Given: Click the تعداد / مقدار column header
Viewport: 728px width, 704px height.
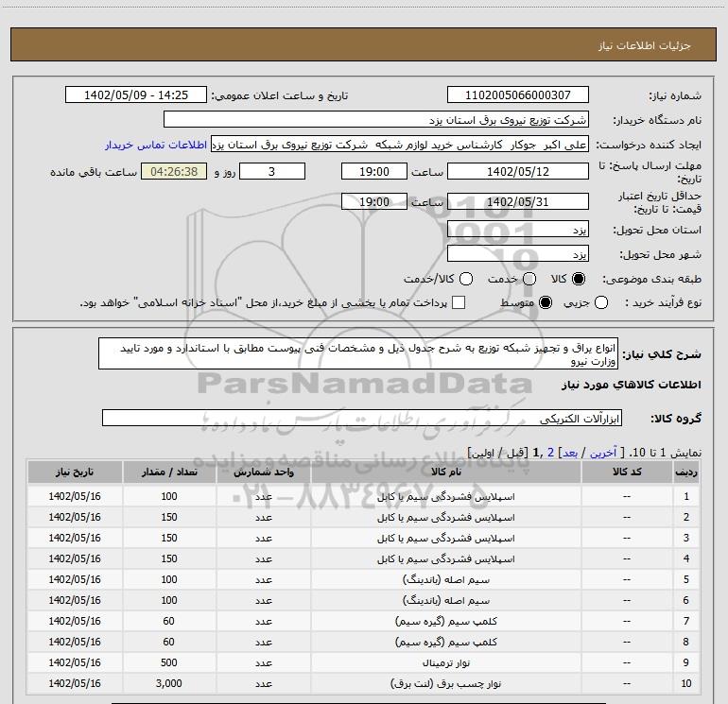Looking at the screenshot, I should click(169, 472).
